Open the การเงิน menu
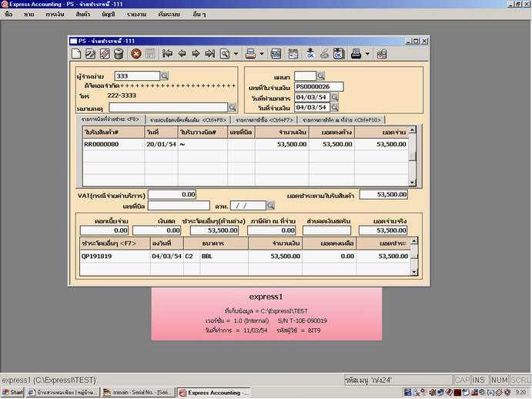The height and width of the screenshot is (399, 532). click(x=55, y=15)
